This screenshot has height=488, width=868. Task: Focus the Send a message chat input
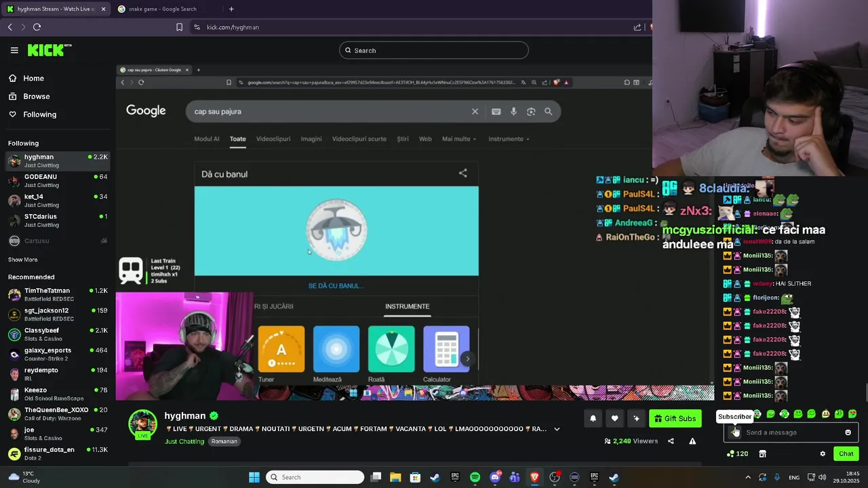[791, 432]
